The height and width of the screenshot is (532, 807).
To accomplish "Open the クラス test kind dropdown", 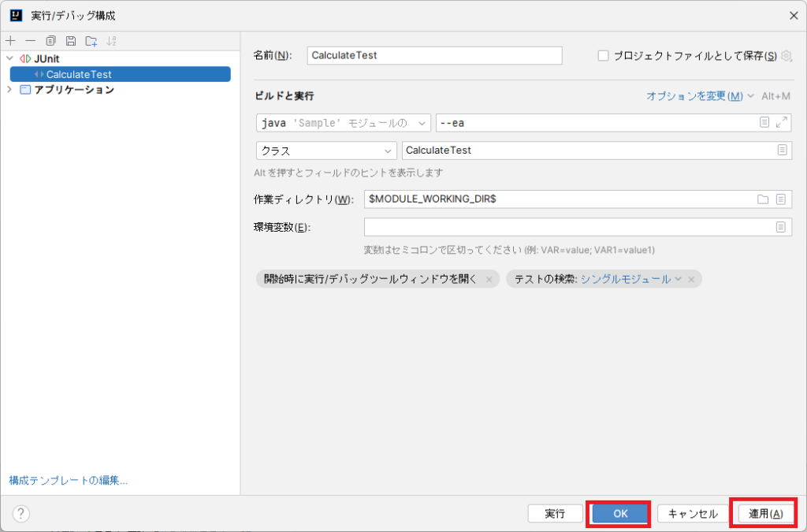I will (x=326, y=151).
